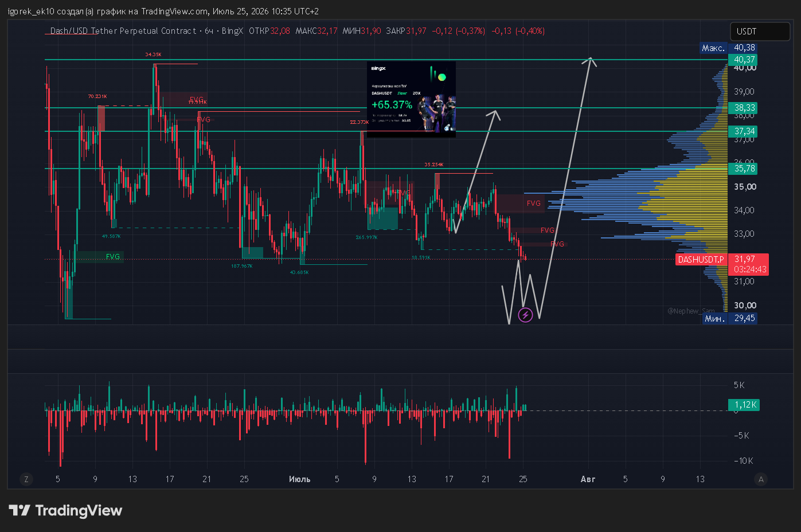Click the 35.254K volume label

433,165
